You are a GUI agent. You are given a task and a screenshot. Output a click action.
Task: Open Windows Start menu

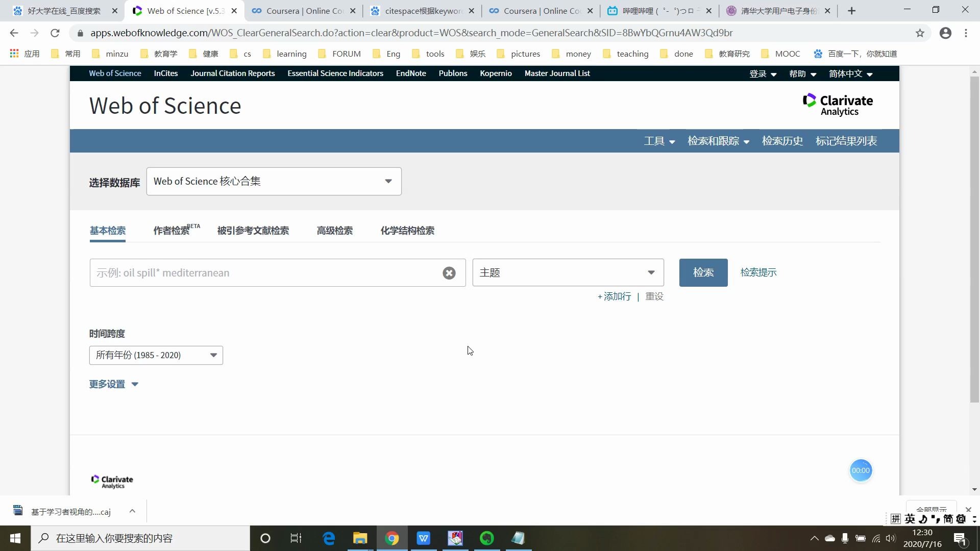click(15, 538)
